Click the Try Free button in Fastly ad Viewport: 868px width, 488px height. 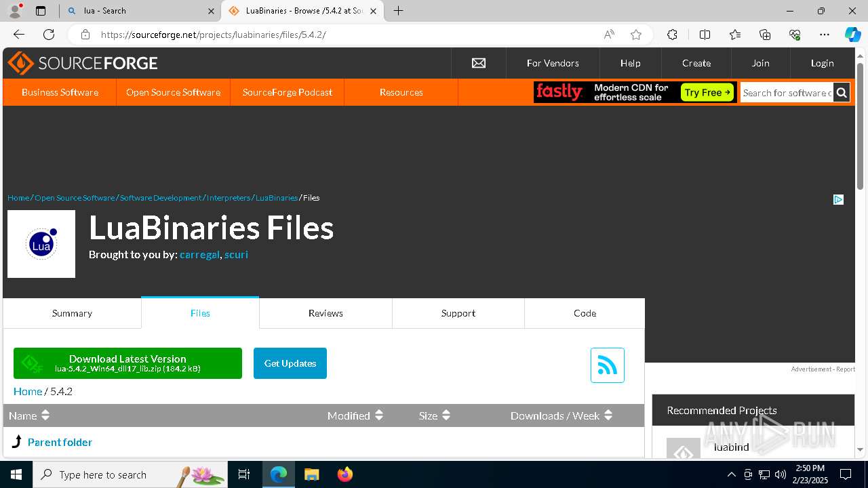(707, 92)
